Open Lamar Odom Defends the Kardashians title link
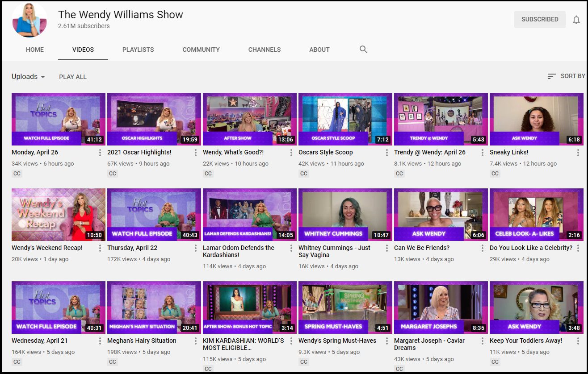 (239, 251)
